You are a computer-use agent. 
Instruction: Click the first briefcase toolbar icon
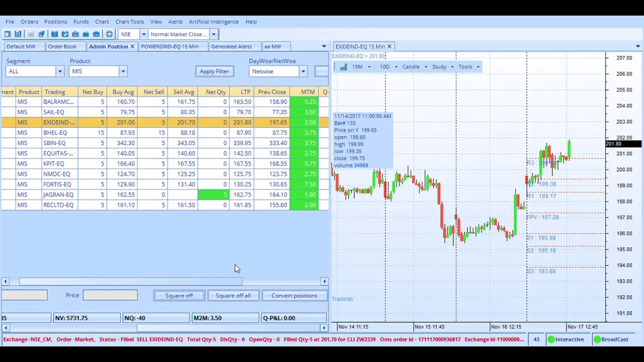pos(75,34)
